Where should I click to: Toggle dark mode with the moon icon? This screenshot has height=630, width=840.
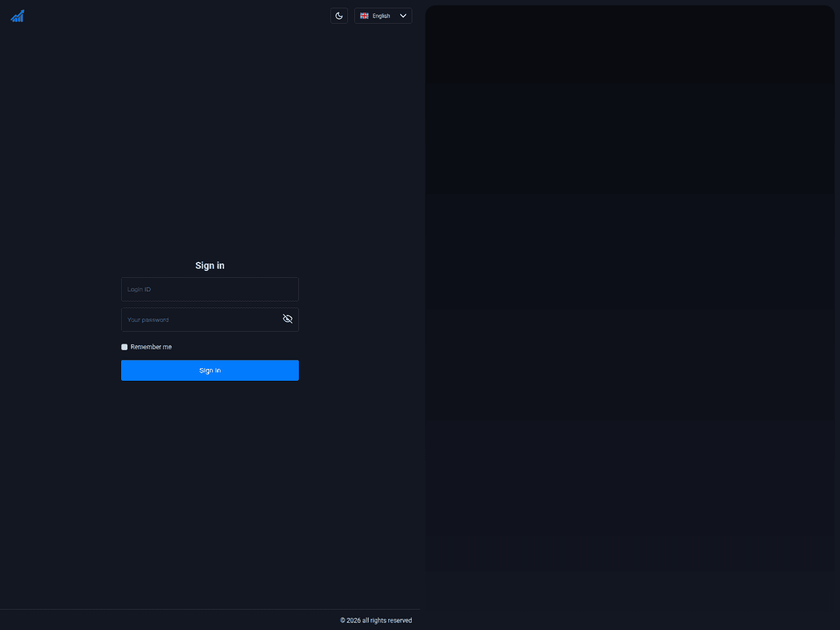[339, 15]
